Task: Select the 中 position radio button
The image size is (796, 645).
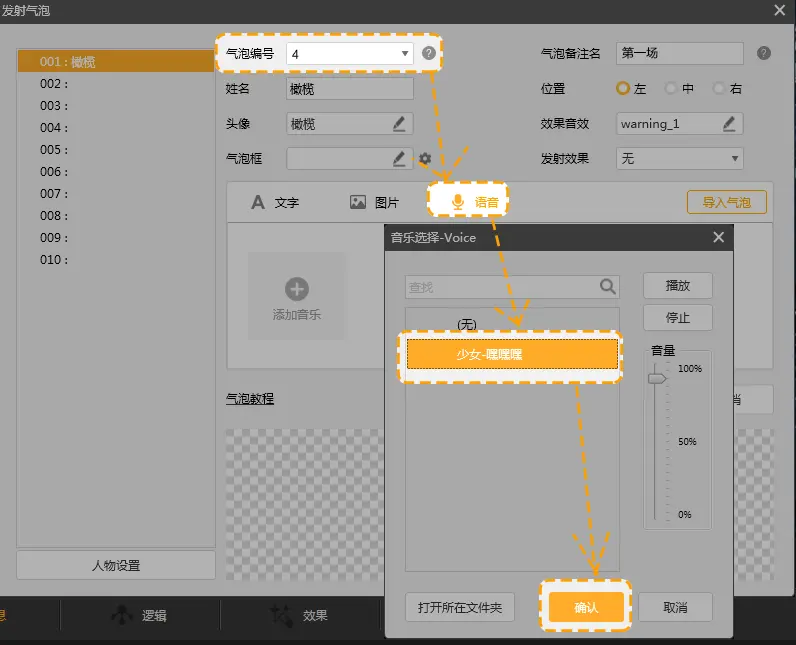Action: tap(671, 89)
